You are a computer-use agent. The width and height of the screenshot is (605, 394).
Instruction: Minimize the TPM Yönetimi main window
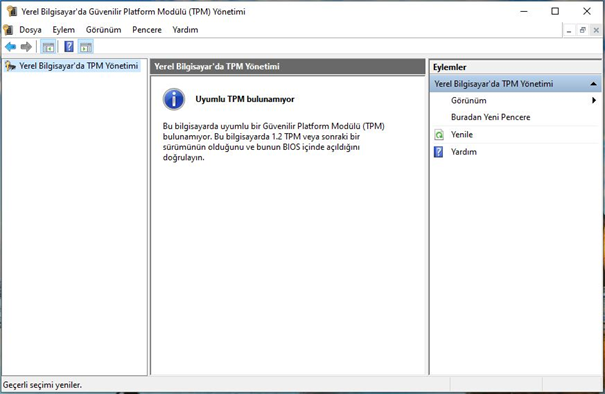click(524, 11)
